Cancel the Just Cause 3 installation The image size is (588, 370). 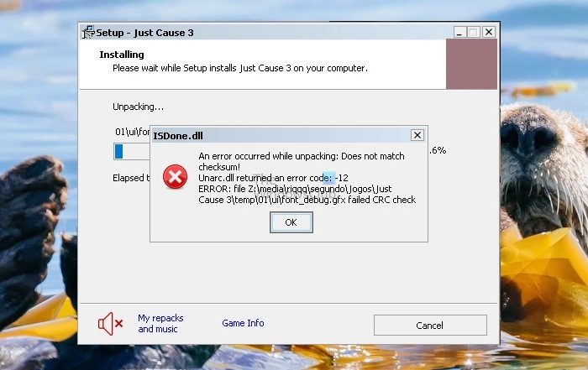(430, 325)
